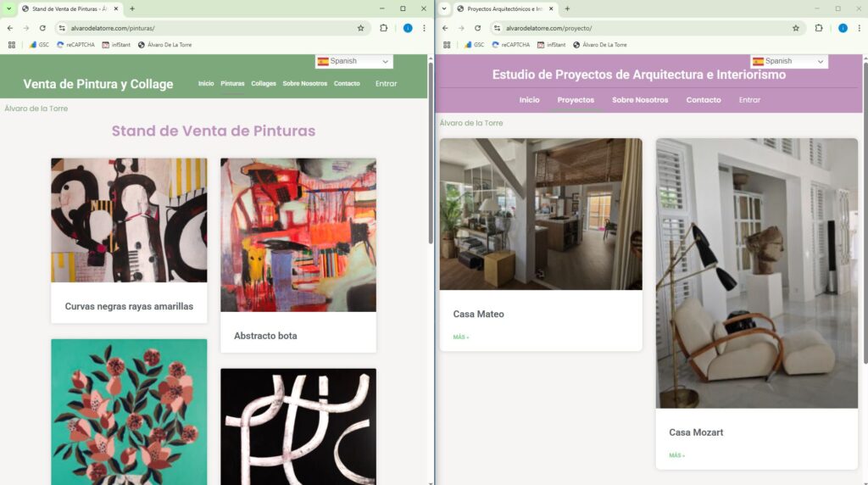The height and width of the screenshot is (485, 868).
Task: Open a new tab in the right browser
Action: (567, 8)
